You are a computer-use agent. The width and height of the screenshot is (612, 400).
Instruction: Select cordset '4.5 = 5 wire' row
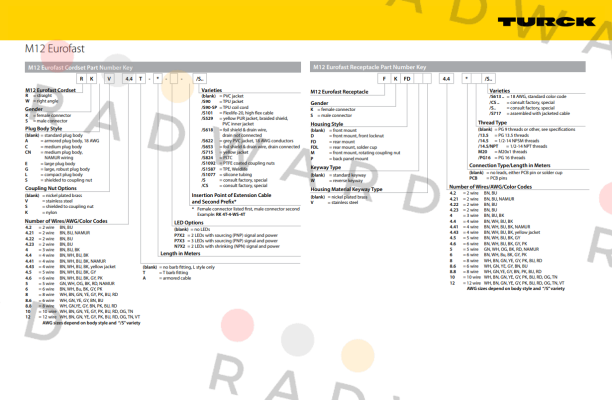[x=60, y=272]
